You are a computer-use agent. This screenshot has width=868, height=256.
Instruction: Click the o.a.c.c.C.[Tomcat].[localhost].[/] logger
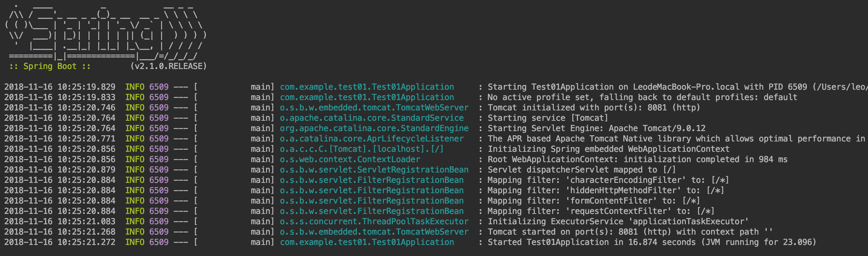coord(361,149)
